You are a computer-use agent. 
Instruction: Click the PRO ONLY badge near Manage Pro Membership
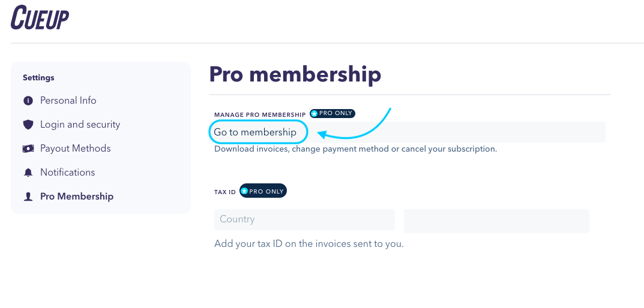click(333, 114)
